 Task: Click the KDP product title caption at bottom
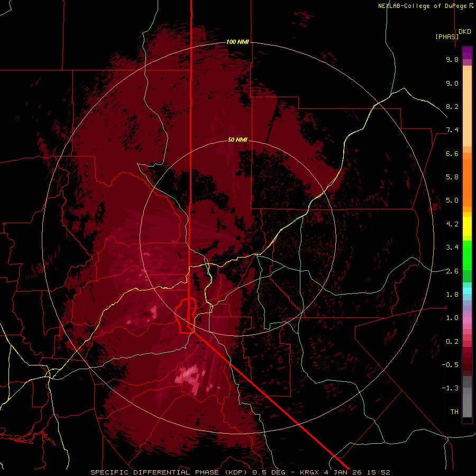(241, 472)
